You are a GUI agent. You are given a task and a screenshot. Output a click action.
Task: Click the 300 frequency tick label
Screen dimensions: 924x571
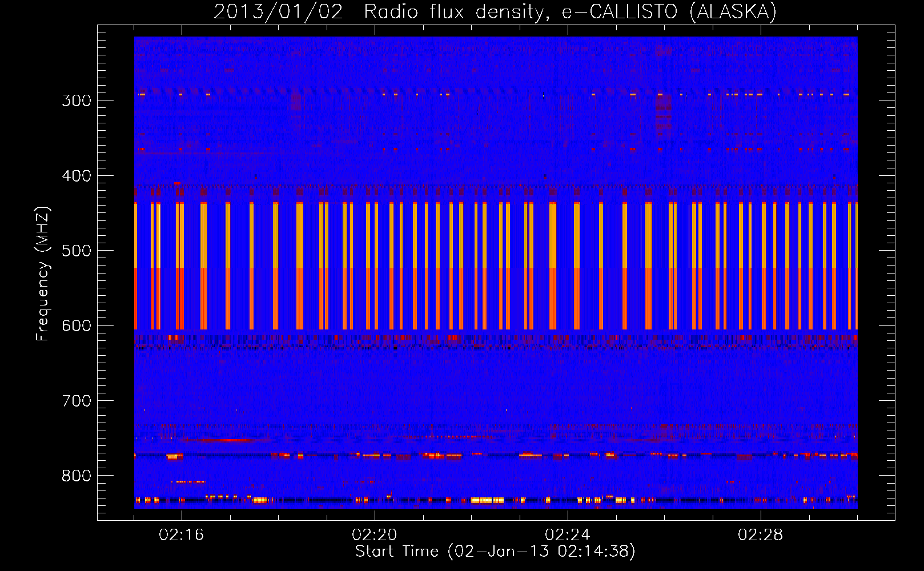(77, 100)
